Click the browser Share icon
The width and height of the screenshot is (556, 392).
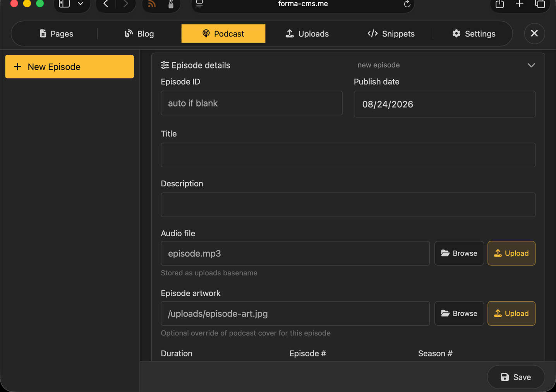pyautogui.click(x=499, y=4)
